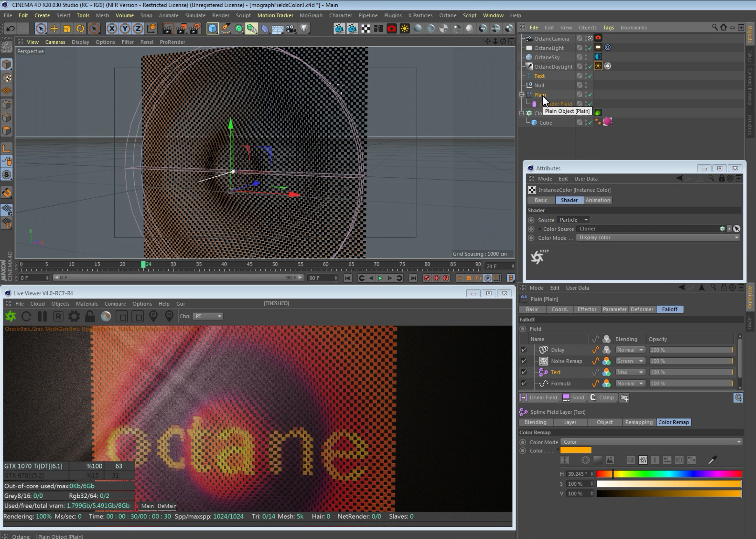Click the Cube primitive object icon
Screen dimensions: 756x539
point(212,29)
